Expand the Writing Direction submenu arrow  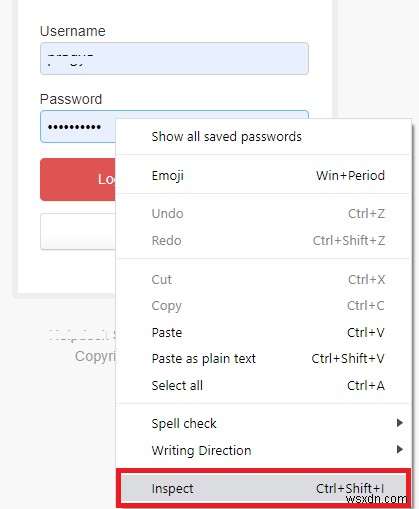400,449
